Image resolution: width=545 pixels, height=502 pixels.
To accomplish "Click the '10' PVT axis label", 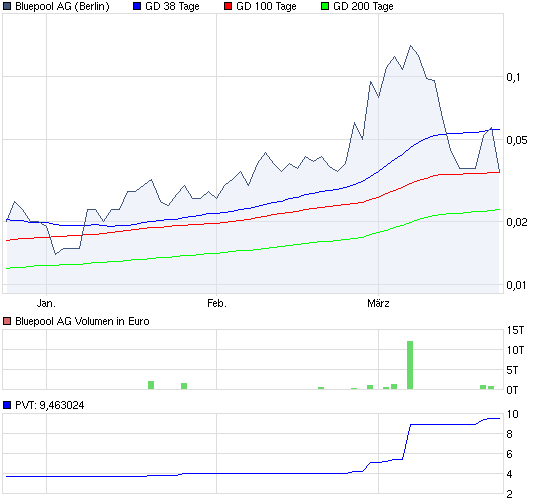I will click(512, 414).
